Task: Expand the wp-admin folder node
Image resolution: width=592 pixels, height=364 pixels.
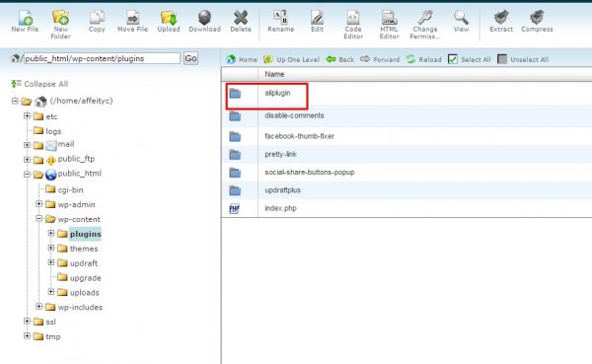Action: (38, 203)
